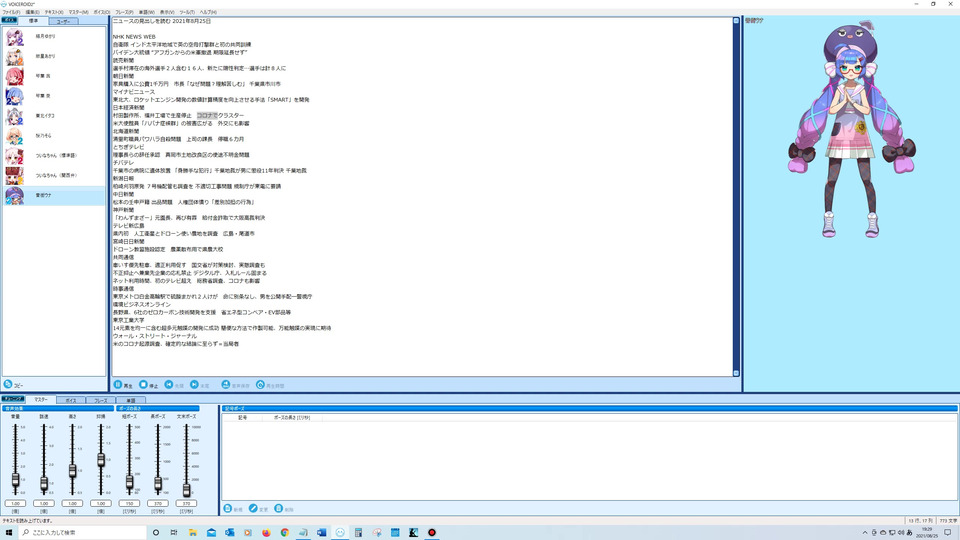
Task: Select the ついなちゃん(標準語) voice preset
Action: click(54, 156)
